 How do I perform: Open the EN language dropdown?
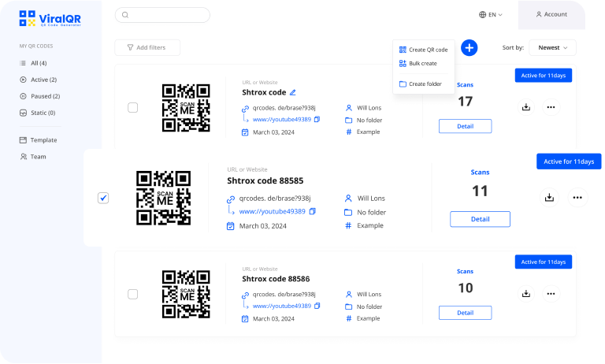[x=491, y=15]
